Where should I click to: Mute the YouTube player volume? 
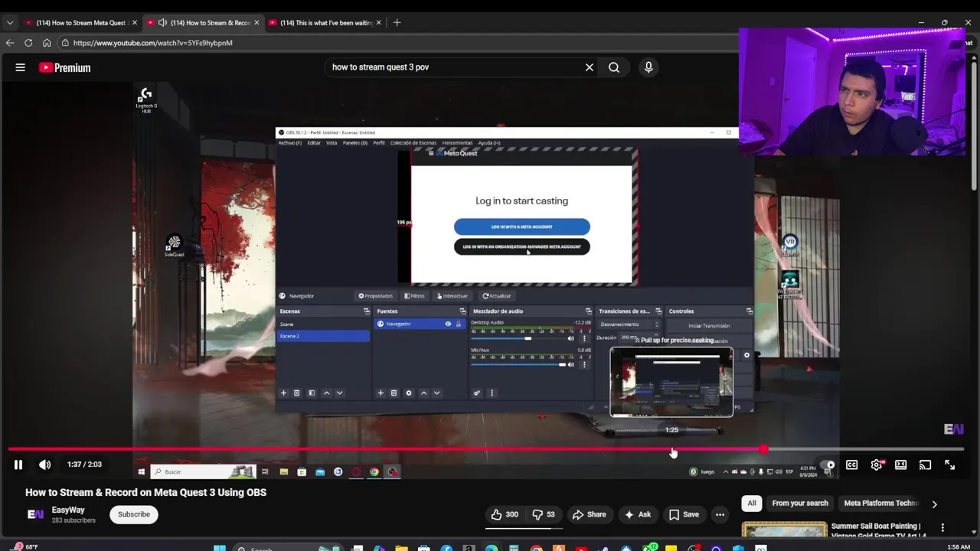pos(45,465)
